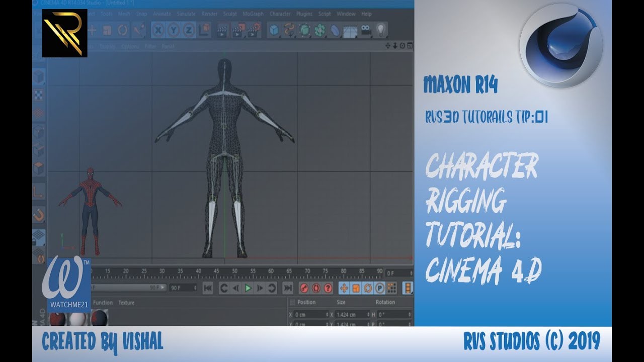Click Render View clapperboard icon
Screen dimensions: 644x362
tap(221, 30)
